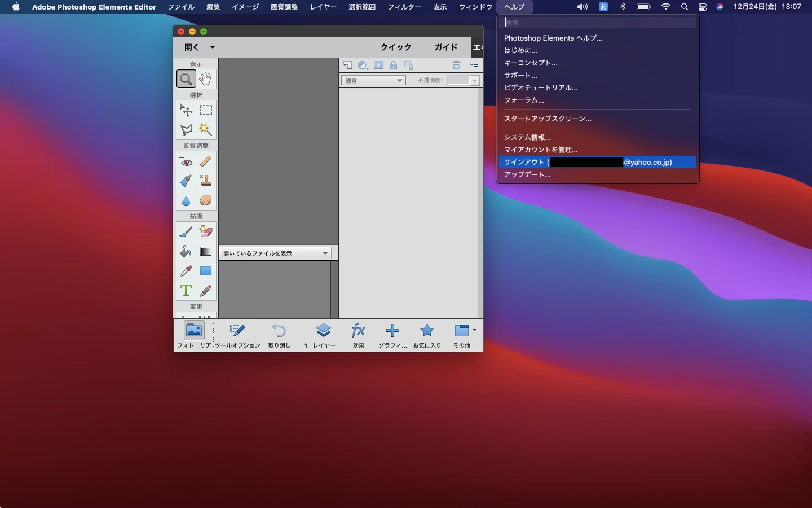The image size is (812, 508).
Task: Select the Clone Stamp tool
Action: (206, 181)
